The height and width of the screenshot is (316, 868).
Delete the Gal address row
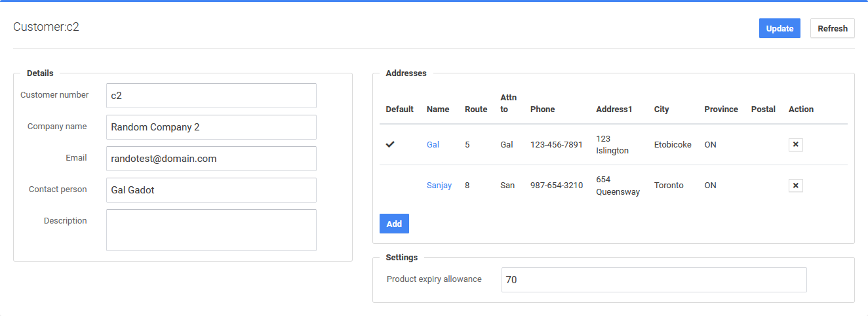(x=795, y=145)
